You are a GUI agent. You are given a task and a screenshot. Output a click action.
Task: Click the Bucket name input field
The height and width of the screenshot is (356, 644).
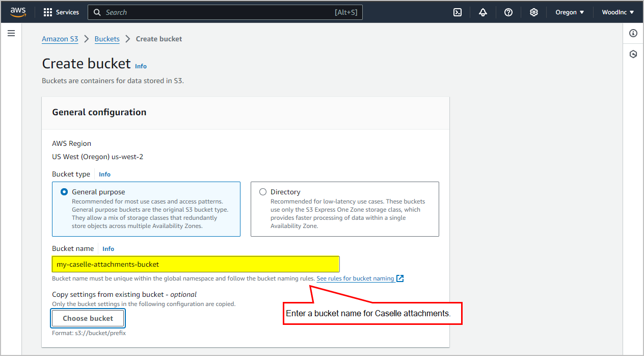coord(196,264)
